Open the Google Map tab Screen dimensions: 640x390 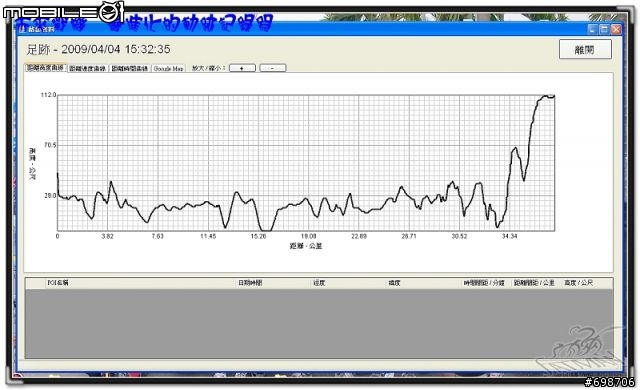[x=168, y=69]
